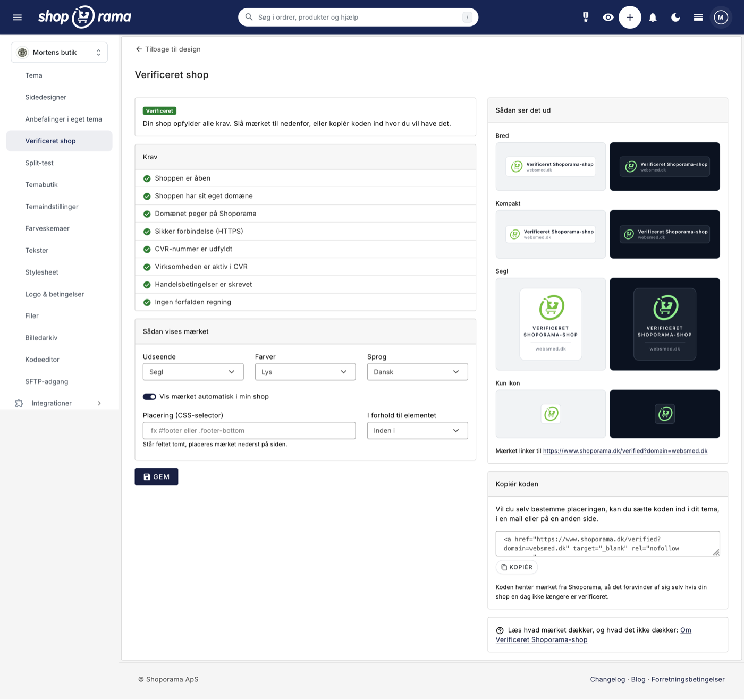Viewport: 744px width, 700px height.
Task: Click the plus create-new button
Action: click(x=630, y=18)
